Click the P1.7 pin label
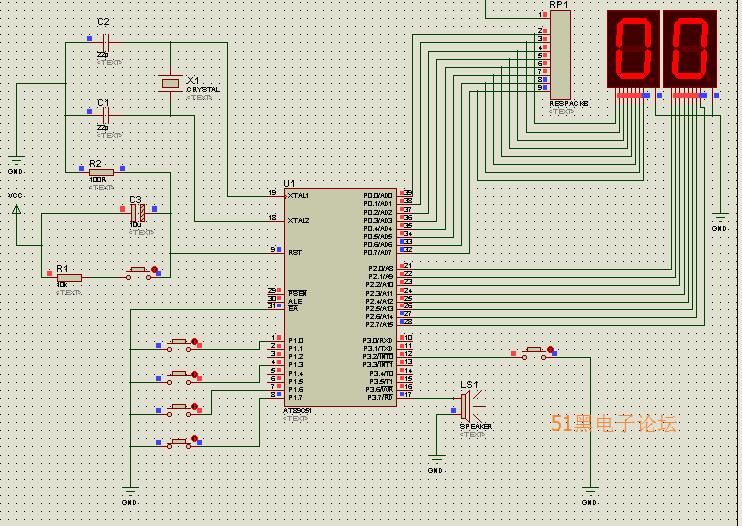The width and height of the screenshot is (742, 526). pyautogui.click(x=295, y=397)
